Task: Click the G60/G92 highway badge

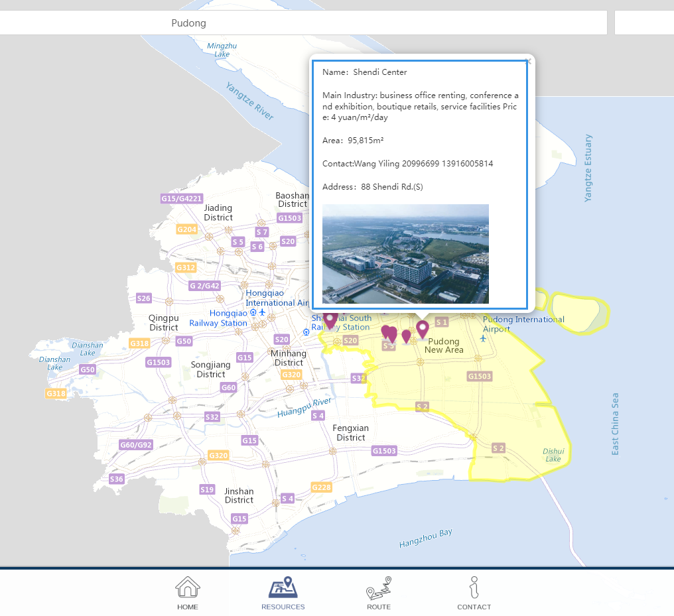Action: (136, 445)
